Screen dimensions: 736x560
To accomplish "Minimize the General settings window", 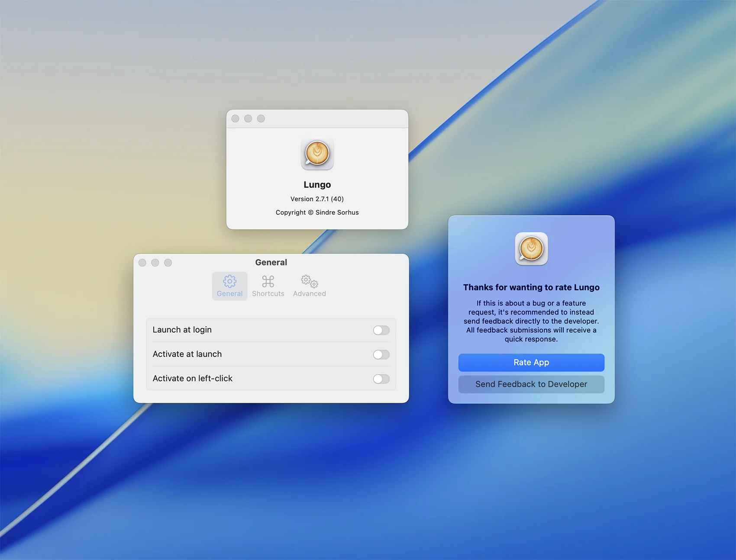I will tap(155, 263).
